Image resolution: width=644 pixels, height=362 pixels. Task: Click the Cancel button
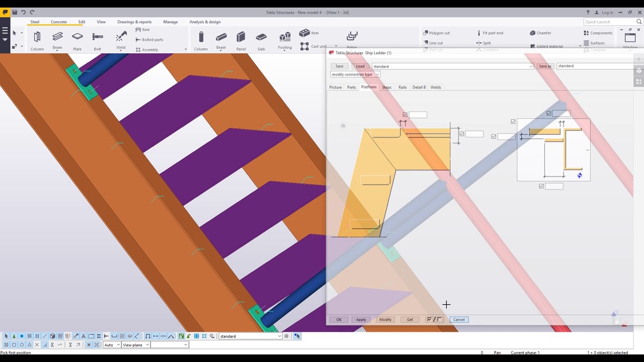click(x=459, y=319)
